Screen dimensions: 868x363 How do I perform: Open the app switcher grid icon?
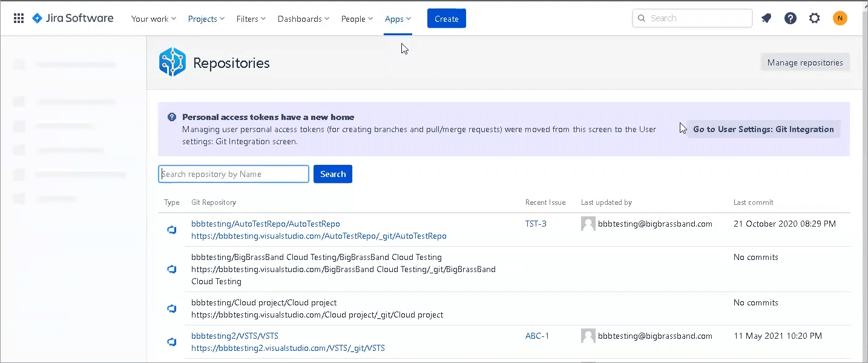click(19, 18)
